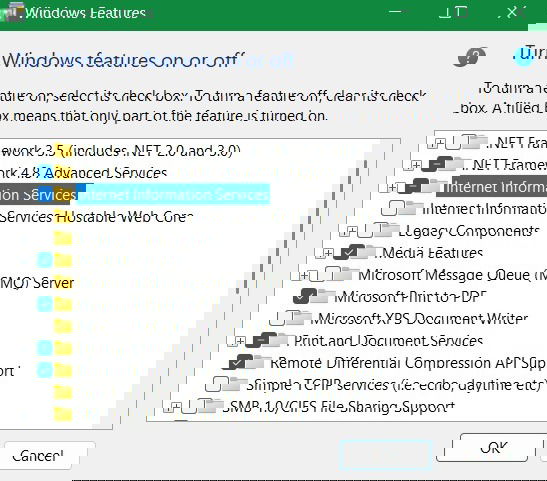
Task: Click the 'Windows features on or off' heading
Action: tap(123, 61)
